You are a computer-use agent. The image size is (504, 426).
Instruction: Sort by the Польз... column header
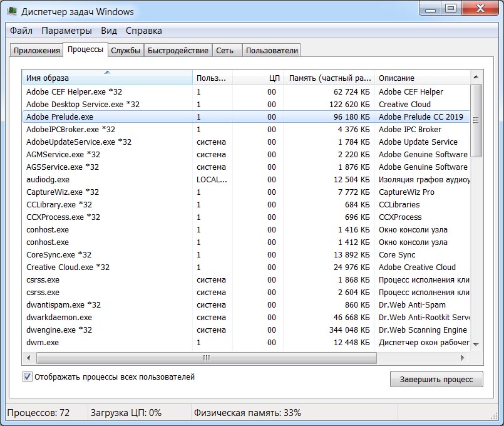click(x=212, y=78)
